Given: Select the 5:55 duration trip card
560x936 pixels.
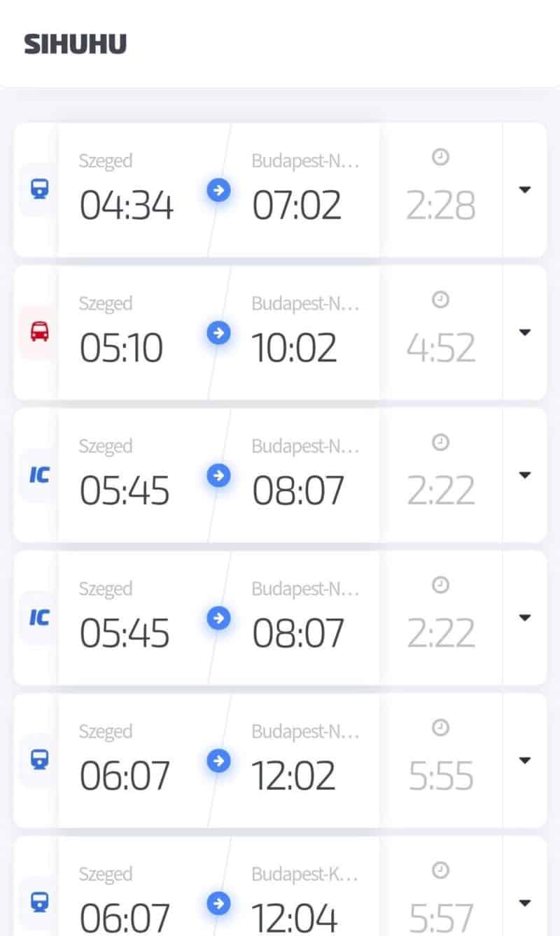Looking at the screenshot, I should pos(441,776).
